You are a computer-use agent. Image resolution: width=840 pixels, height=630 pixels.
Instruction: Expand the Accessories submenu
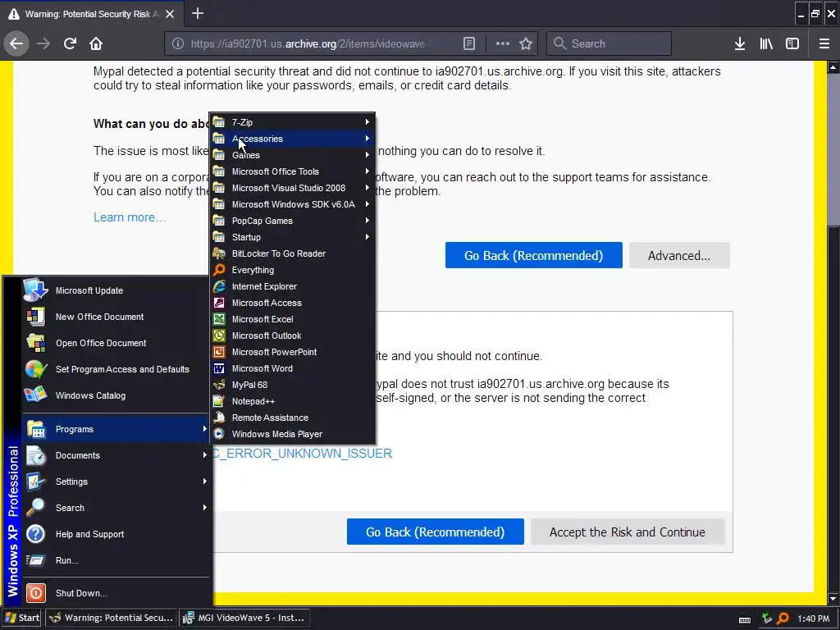(x=293, y=139)
